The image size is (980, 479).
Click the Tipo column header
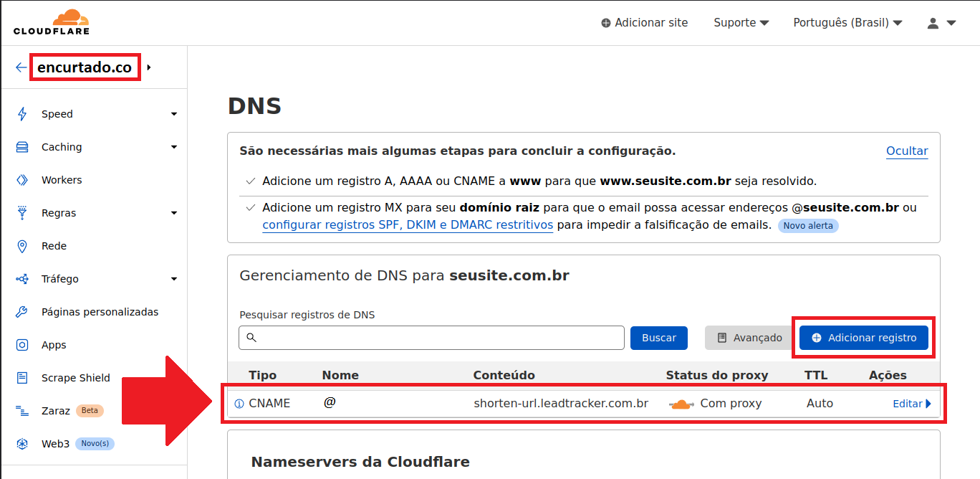point(262,375)
